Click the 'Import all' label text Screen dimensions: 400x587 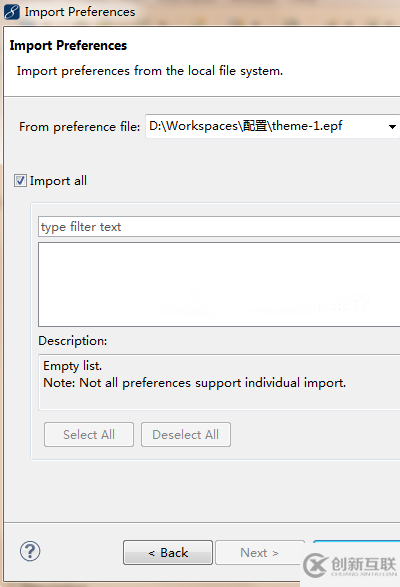[58, 181]
